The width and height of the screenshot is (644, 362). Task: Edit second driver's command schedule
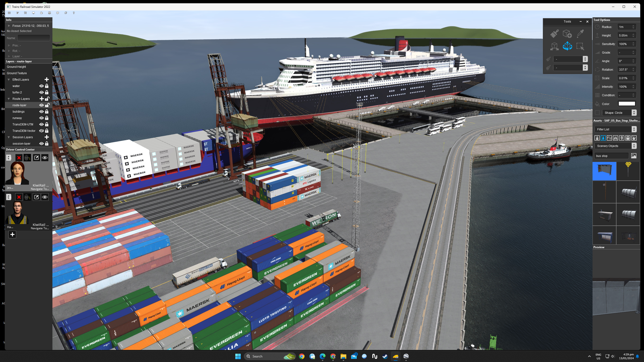(x=36, y=197)
